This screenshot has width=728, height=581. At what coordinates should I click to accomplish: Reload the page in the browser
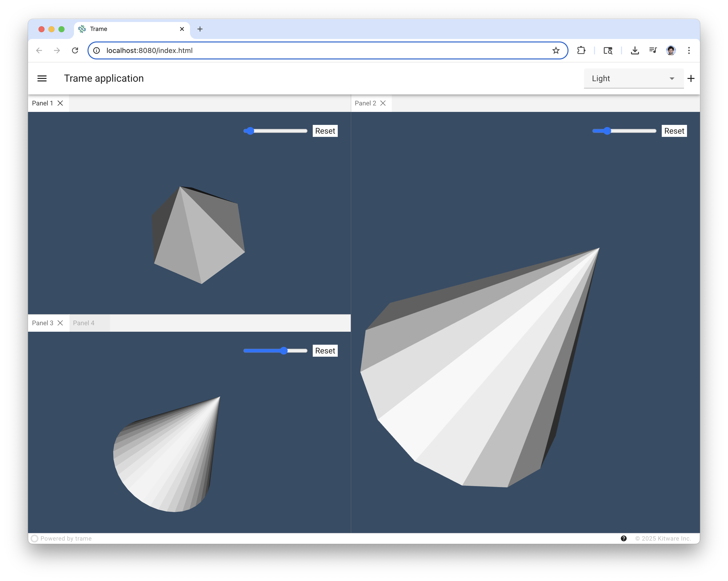tap(75, 51)
